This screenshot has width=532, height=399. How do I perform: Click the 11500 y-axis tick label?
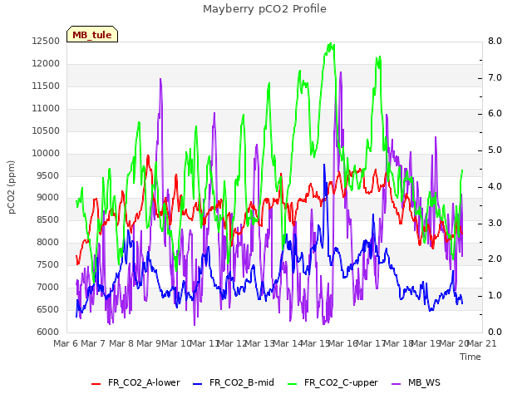(x=46, y=86)
